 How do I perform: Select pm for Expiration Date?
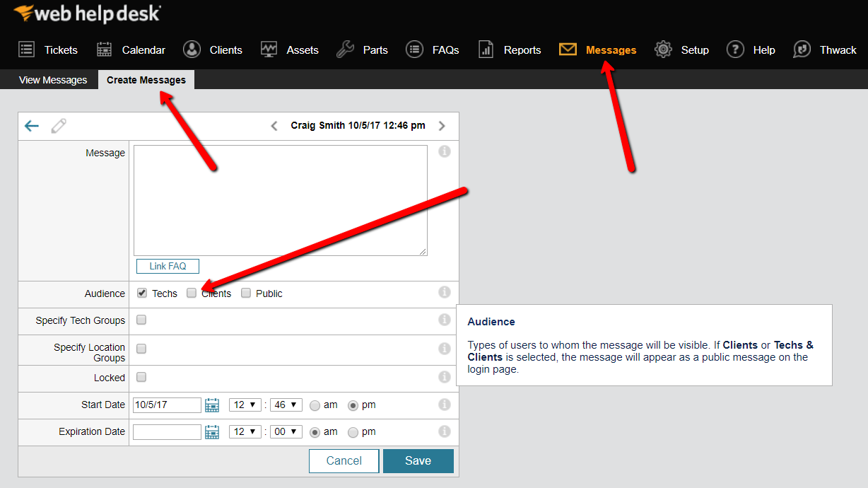pos(353,432)
